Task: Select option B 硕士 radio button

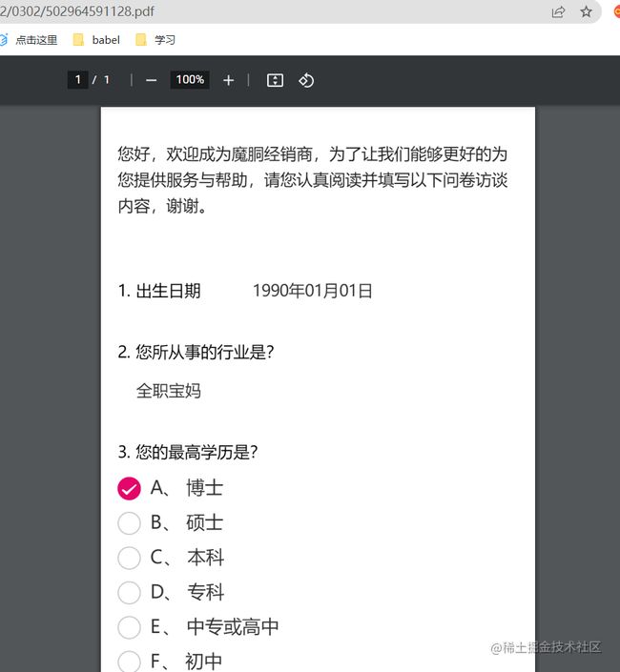Action: tap(129, 523)
